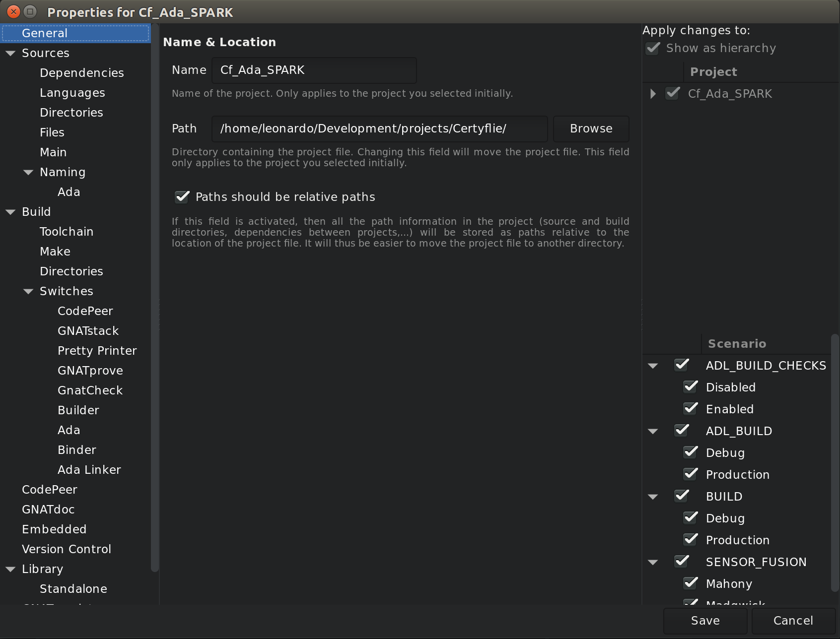Open the Version Control page
The width and height of the screenshot is (840, 639).
[67, 549]
